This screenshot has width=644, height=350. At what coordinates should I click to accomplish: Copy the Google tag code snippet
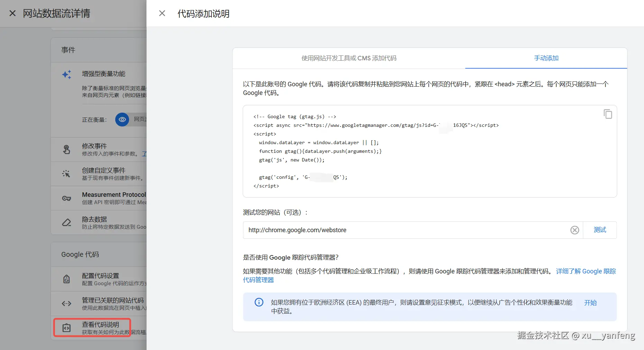pyautogui.click(x=608, y=114)
